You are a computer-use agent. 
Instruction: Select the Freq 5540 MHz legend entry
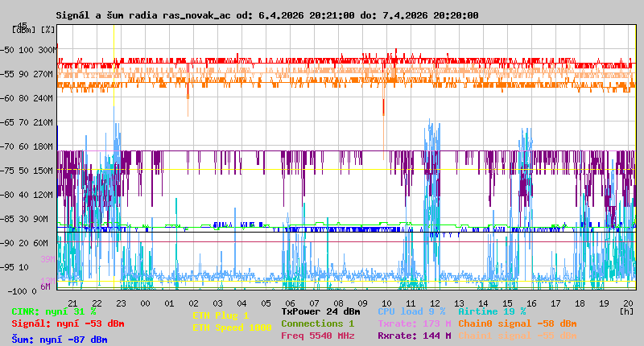(x=320, y=336)
